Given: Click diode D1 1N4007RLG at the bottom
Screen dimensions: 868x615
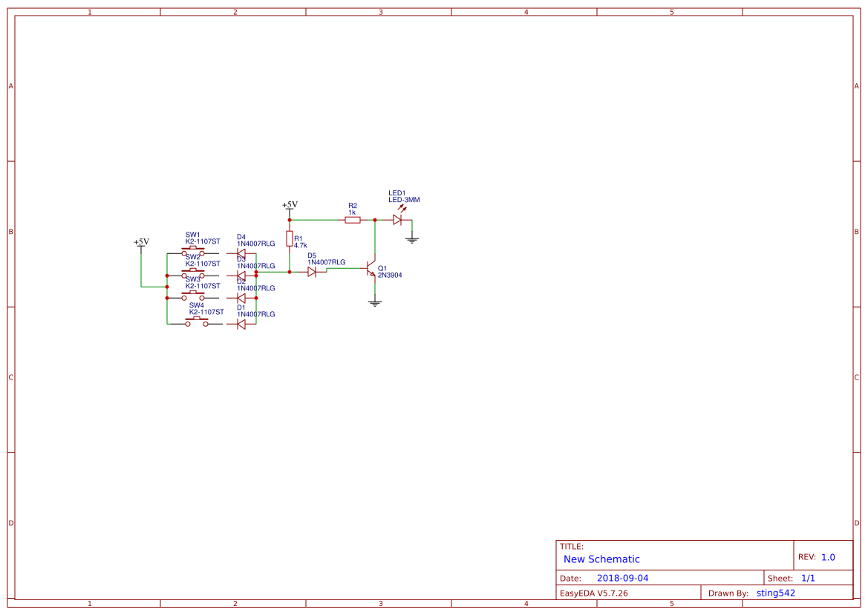Looking at the screenshot, I should pos(241,323).
